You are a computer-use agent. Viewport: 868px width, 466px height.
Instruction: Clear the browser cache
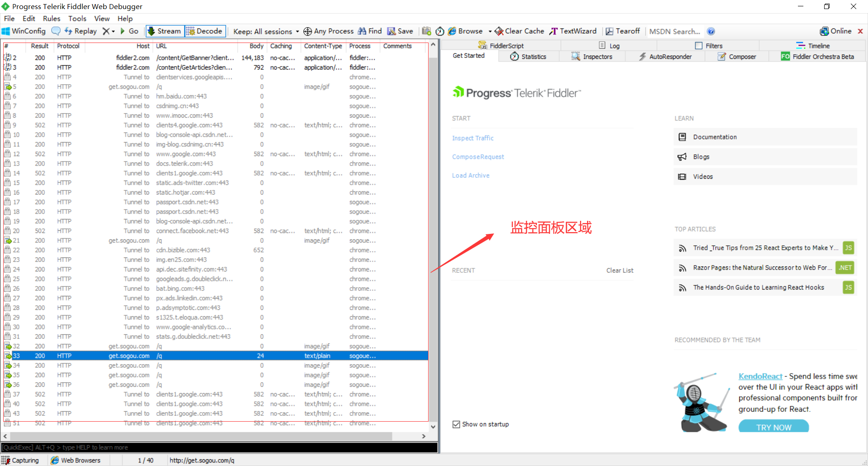(519, 31)
